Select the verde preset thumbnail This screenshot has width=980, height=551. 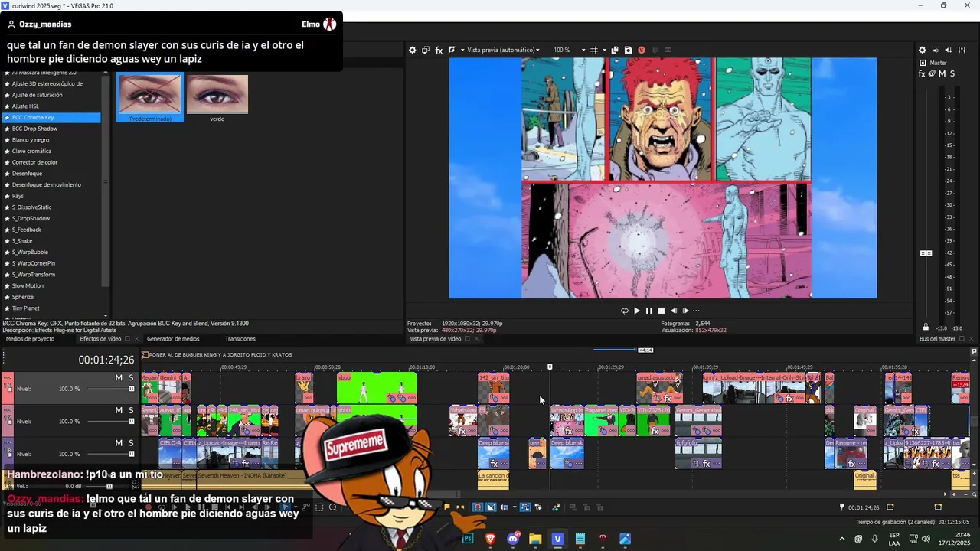point(217,98)
